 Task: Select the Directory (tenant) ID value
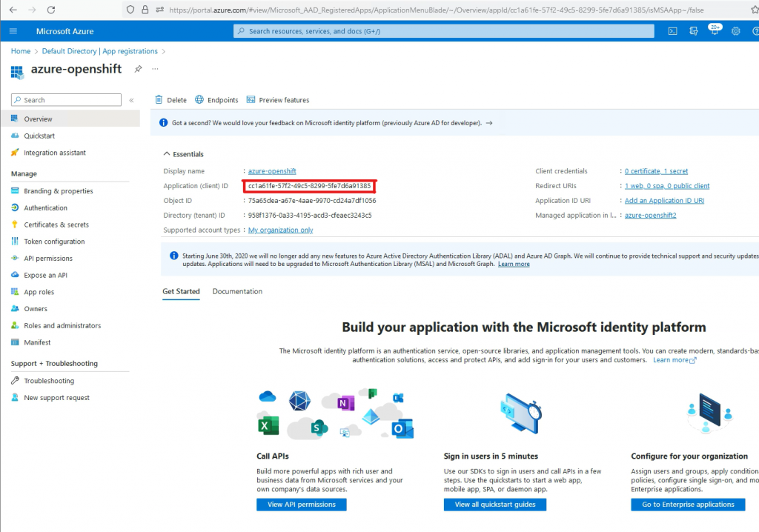(310, 216)
